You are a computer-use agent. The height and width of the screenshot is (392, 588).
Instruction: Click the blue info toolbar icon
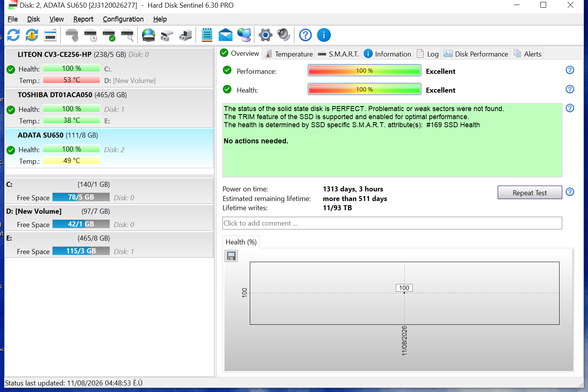324,35
